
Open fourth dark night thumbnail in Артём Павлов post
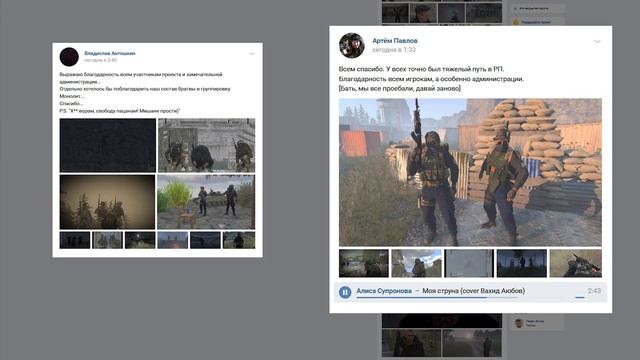(x=522, y=263)
